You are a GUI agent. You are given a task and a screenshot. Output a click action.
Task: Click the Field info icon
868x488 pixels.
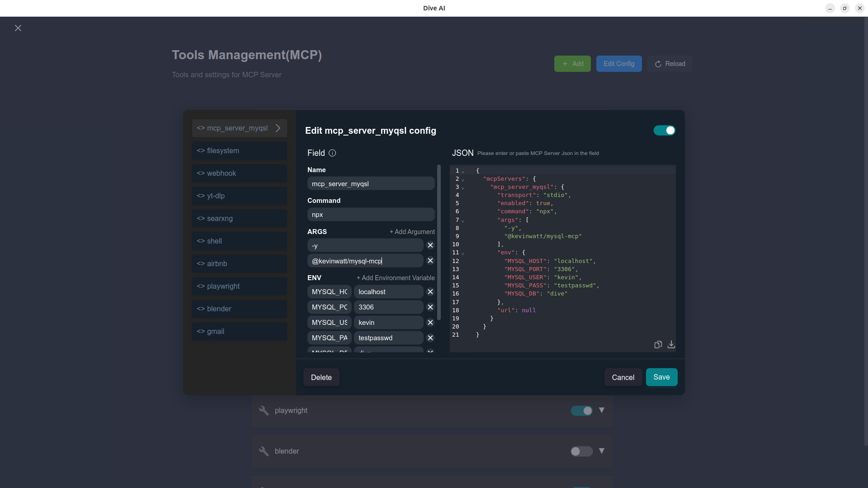coord(332,153)
